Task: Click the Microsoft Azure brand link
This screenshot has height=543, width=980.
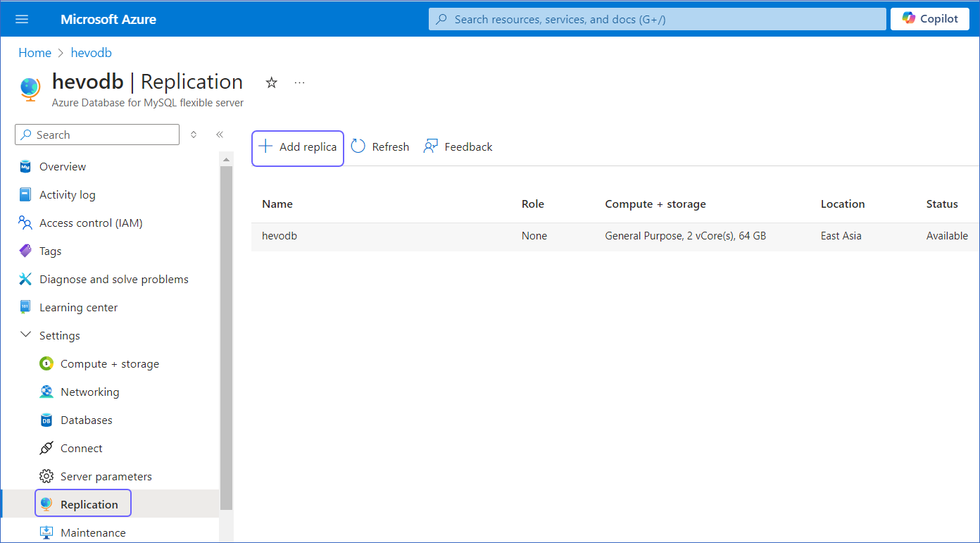Action: (108, 19)
